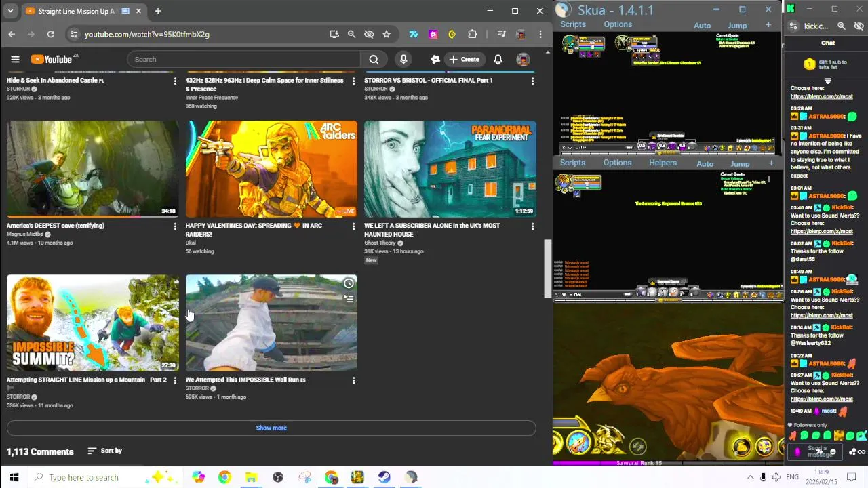Add Wall Run video to queue
The height and width of the screenshot is (488, 868).
pos(349,298)
